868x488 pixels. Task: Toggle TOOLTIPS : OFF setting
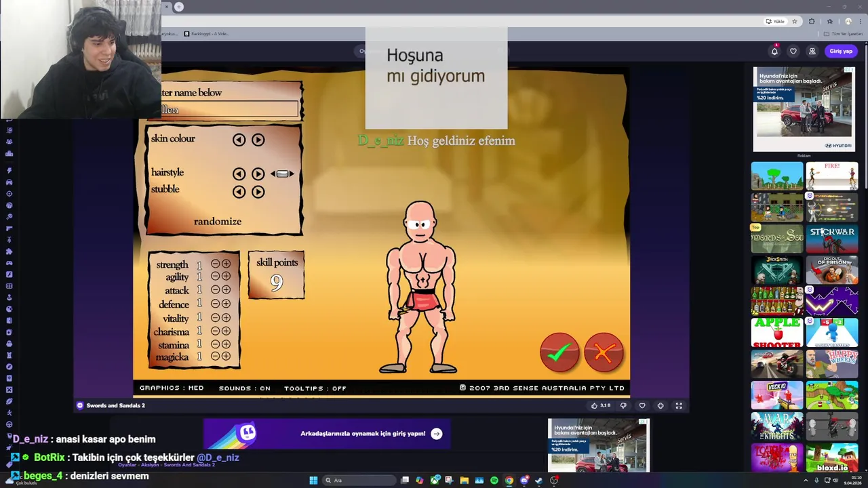(315, 388)
